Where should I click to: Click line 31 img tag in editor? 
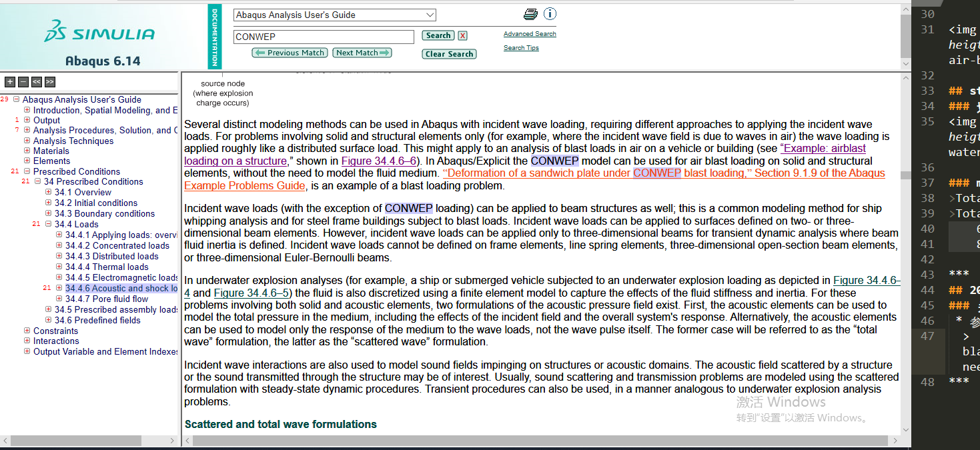tap(962, 29)
